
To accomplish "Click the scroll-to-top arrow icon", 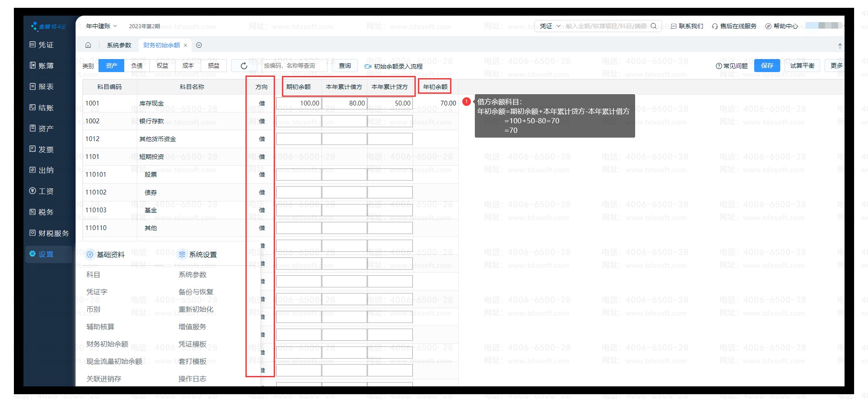I will [x=840, y=46].
